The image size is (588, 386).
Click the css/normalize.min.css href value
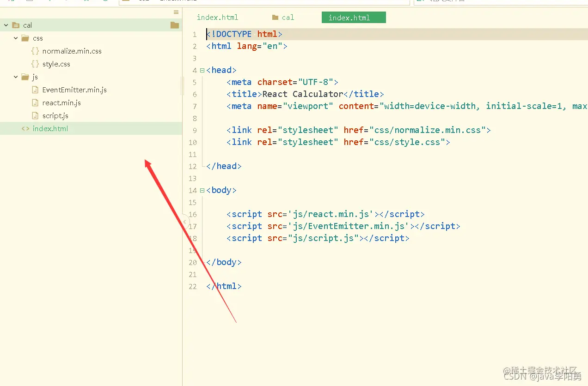(x=428, y=130)
